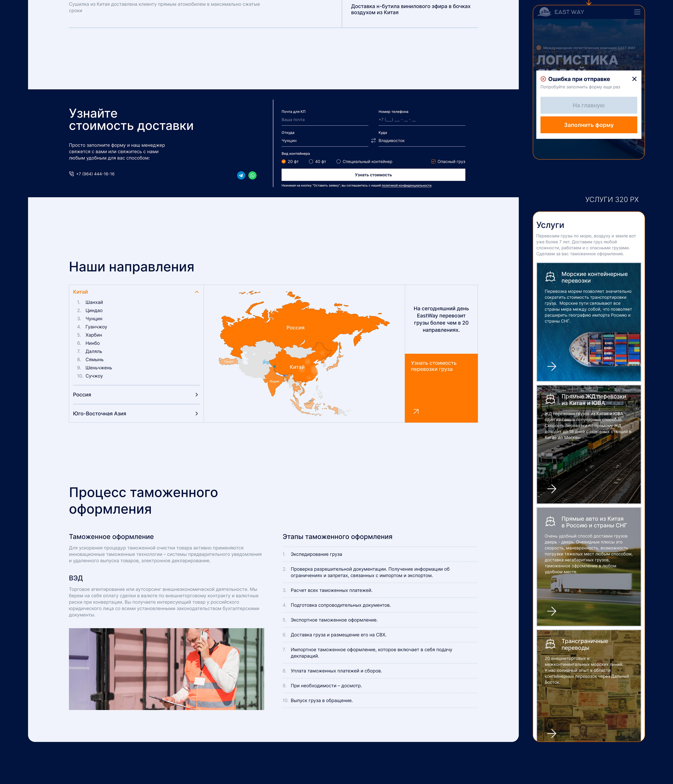Viewport: 673px width, 784px height.
Task: Select the 40 фт container option
Action: [x=311, y=162]
